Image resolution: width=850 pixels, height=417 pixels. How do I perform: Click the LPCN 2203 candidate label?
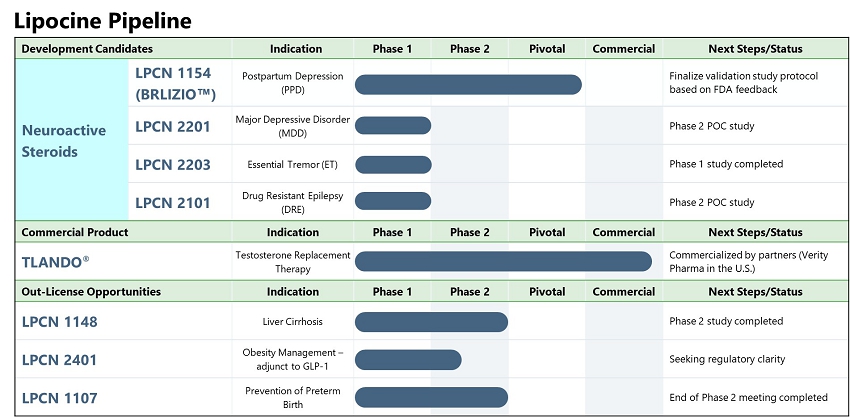tap(172, 164)
